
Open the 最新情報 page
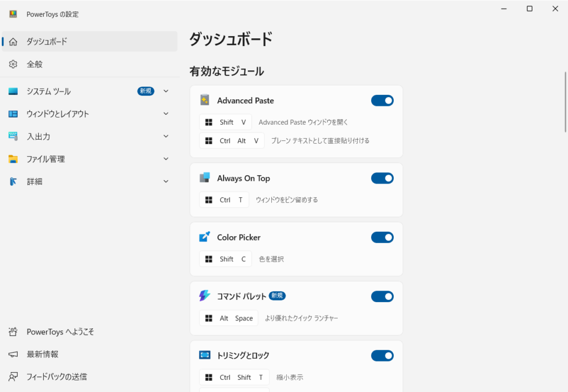pyautogui.click(x=89, y=354)
